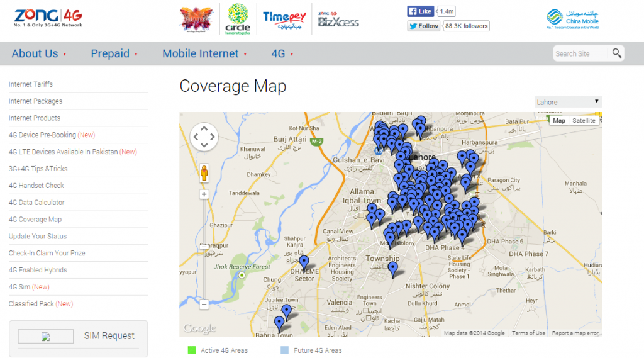Image resolution: width=644 pixels, height=358 pixels.
Task: Open 3G+4G Tips & Tricks link
Action: (38, 169)
